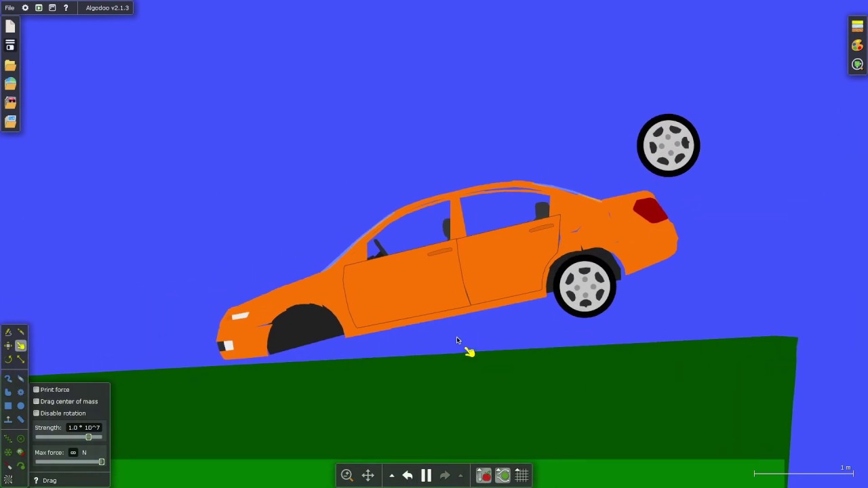Undo the last action
The height and width of the screenshot is (488, 868).
[408, 476]
